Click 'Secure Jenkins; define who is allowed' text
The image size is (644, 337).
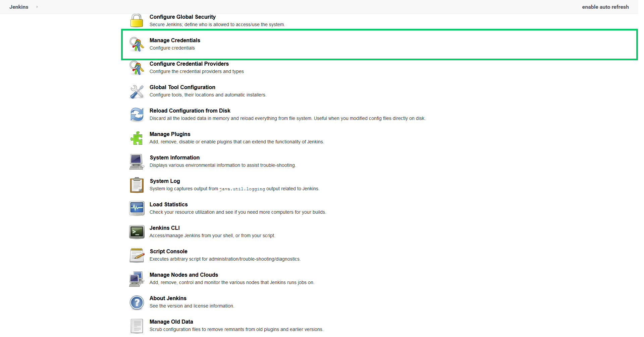[x=217, y=24]
